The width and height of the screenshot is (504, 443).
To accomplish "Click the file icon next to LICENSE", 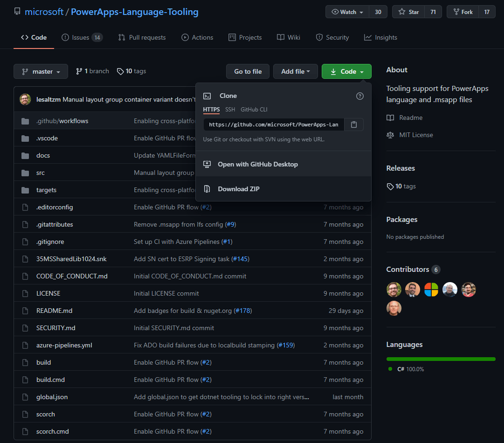I will pyautogui.click(x=25, y=294).
